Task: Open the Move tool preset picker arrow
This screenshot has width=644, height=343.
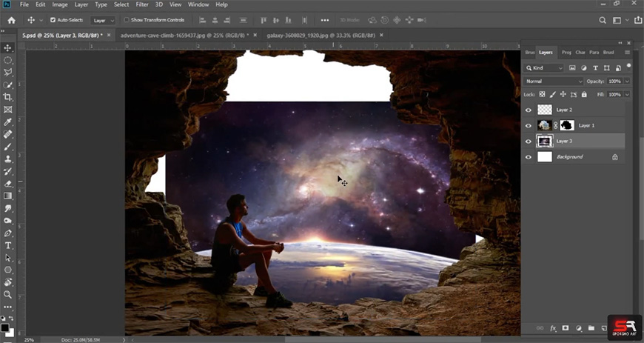Action: (41, 20)
